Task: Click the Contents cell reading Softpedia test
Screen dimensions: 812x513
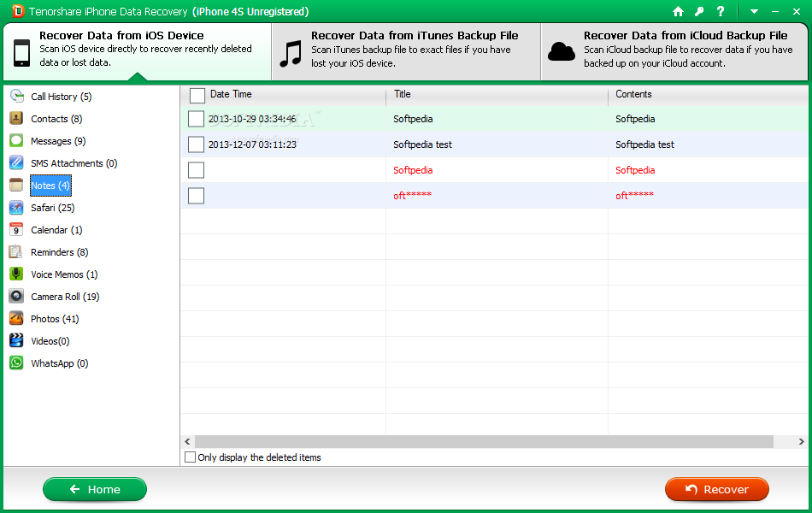Action: [x=644, y=144]
